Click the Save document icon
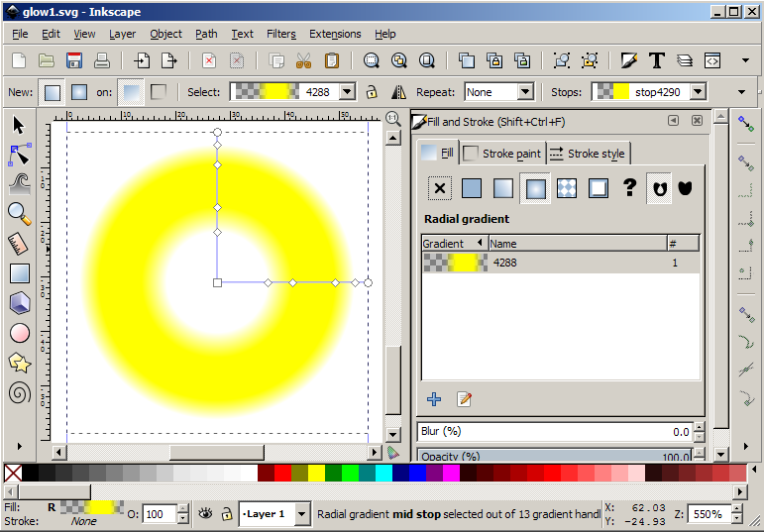 point(74,60)
